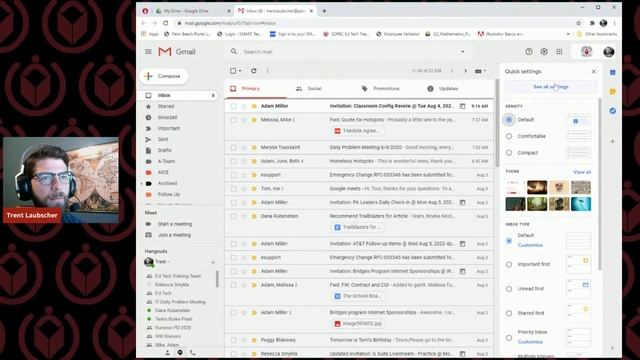Open the Sent folder

click(163, 140)
